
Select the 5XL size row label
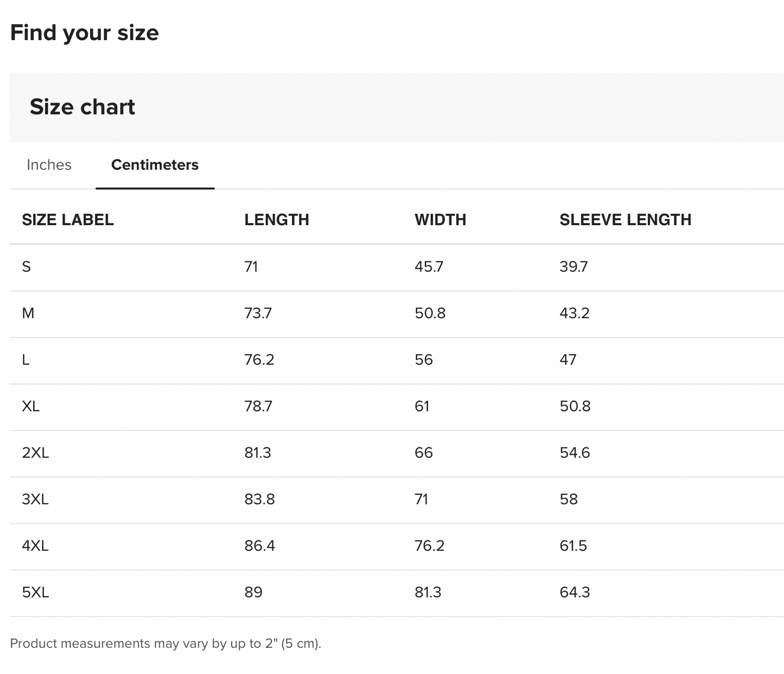[35, 593]
